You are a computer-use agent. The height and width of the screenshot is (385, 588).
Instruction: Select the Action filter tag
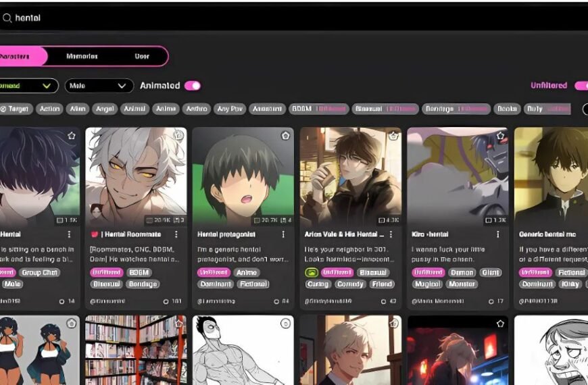tap(49, 109)
